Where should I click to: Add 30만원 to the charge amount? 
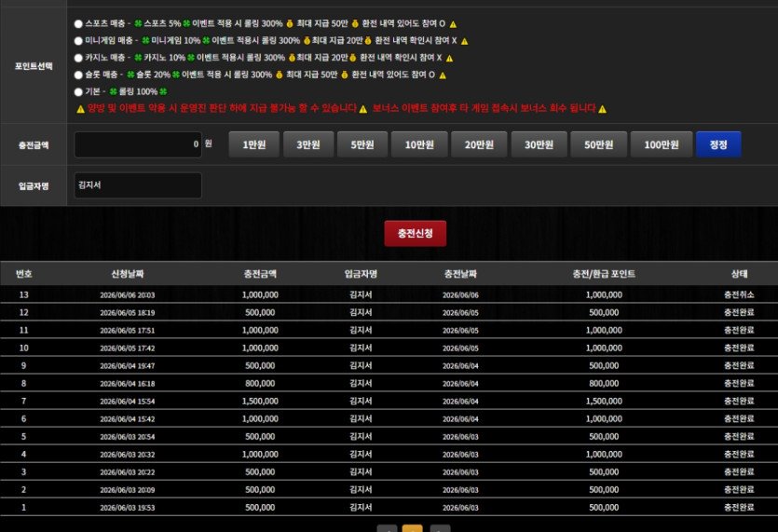(539, 144)
